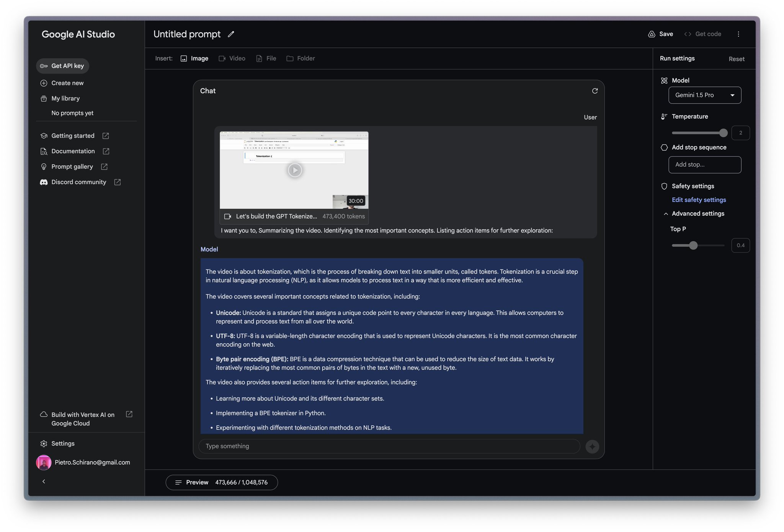Click the user profile avatar
The height and width of the screenshot is (532, 784).
coord(44,462)
